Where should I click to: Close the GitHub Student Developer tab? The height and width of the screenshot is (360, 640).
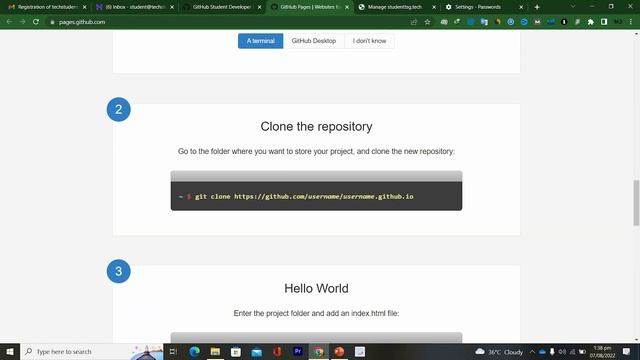point(259,7)
